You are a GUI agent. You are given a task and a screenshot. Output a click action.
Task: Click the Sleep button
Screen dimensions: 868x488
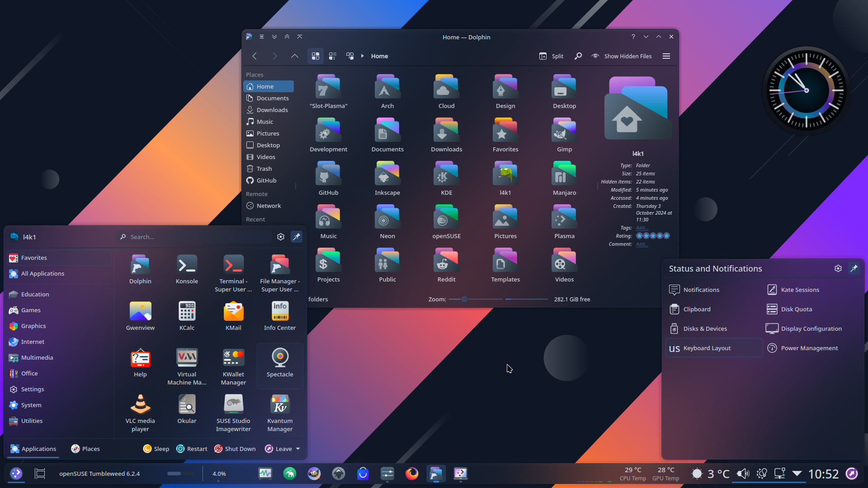(156, 449)
